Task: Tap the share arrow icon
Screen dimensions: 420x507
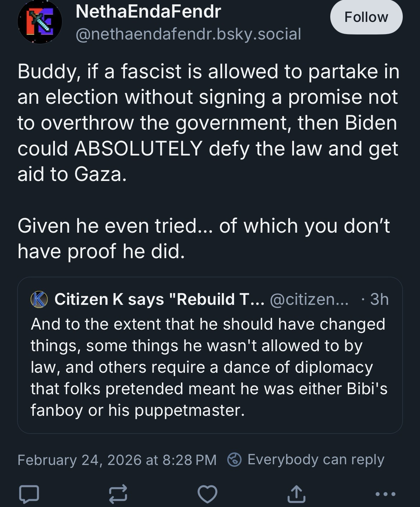Action: (297, 493)
